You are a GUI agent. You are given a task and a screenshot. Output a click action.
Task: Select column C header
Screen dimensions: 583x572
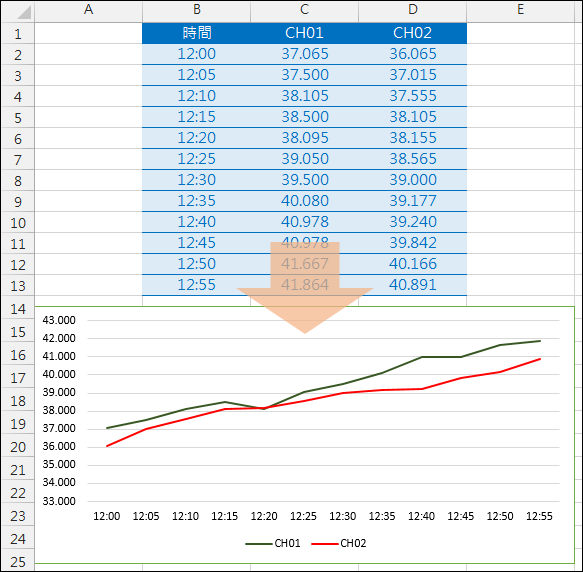305,10
